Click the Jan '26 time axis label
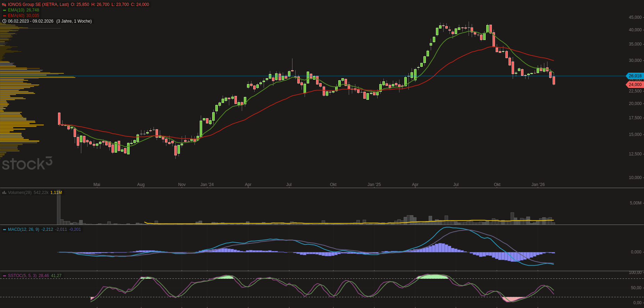 click(x=538, y=185)
